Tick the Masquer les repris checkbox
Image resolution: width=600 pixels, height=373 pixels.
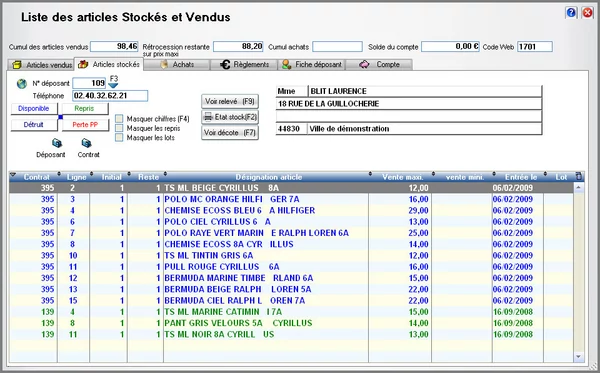click(x=119, y=128)
